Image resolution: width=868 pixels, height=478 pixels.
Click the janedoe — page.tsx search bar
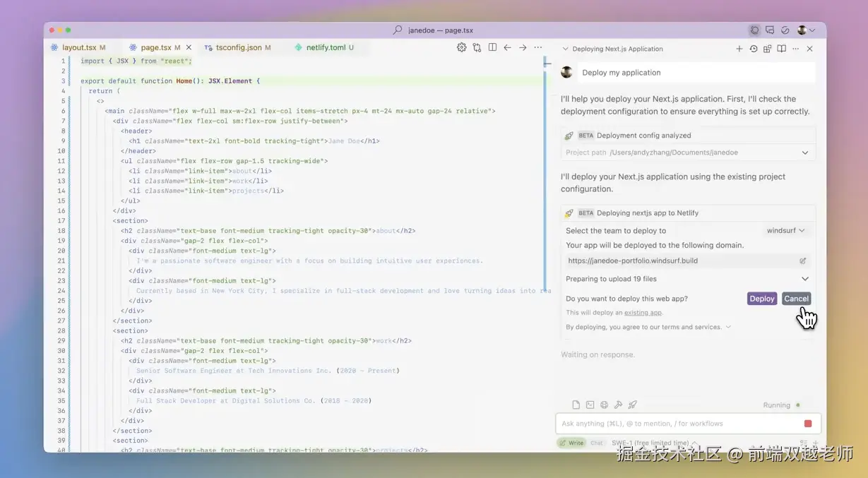(x=434, y=30)
